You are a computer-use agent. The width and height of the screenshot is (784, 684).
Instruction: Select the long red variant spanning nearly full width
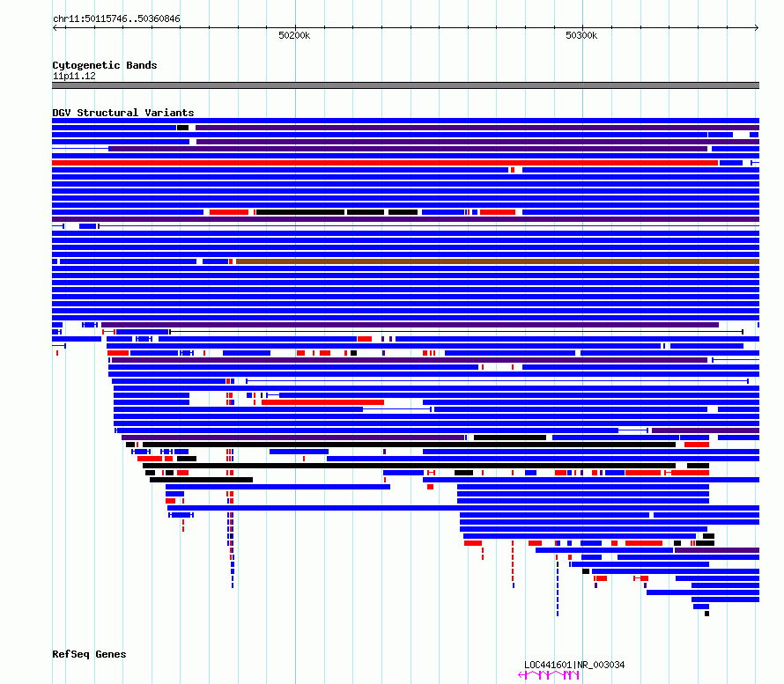point(385,163)
